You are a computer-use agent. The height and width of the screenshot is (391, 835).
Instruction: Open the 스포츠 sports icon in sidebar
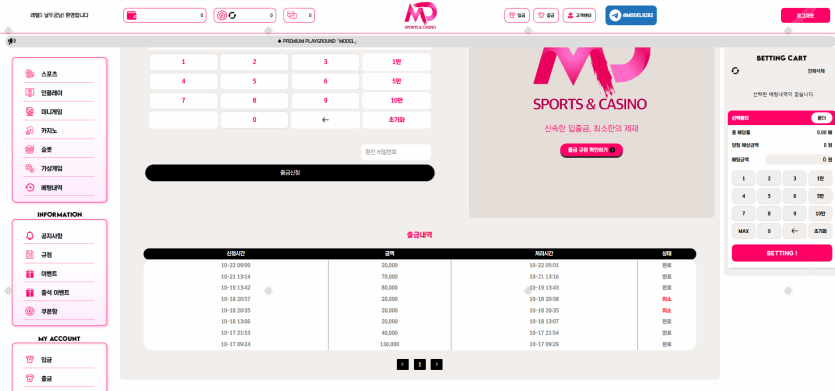(30, 74)
